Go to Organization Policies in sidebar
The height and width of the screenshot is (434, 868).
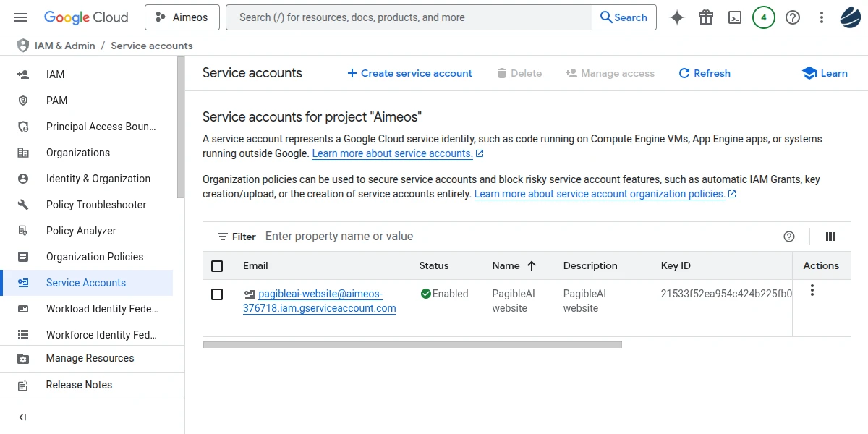[x=94, y=257]
